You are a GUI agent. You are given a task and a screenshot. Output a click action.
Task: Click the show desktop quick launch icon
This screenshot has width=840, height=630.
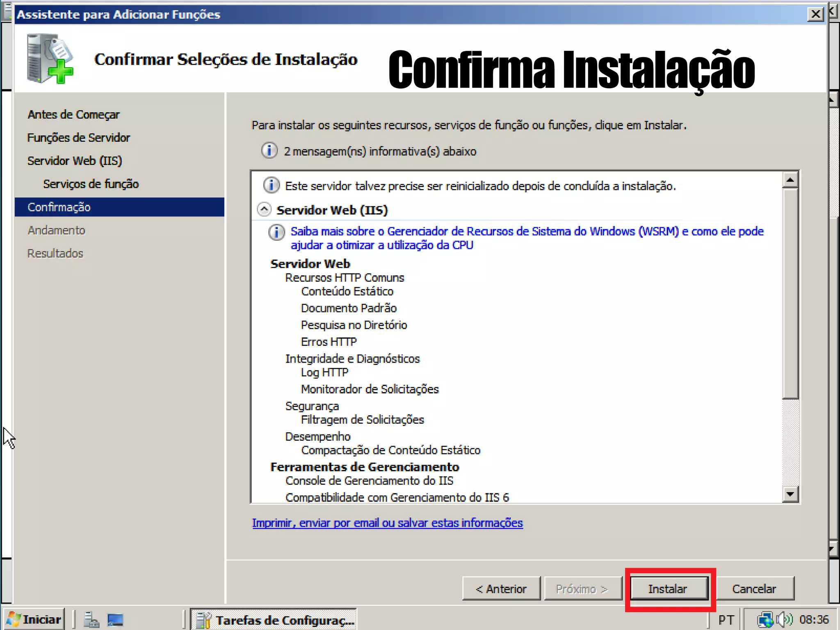coord(115,619)
